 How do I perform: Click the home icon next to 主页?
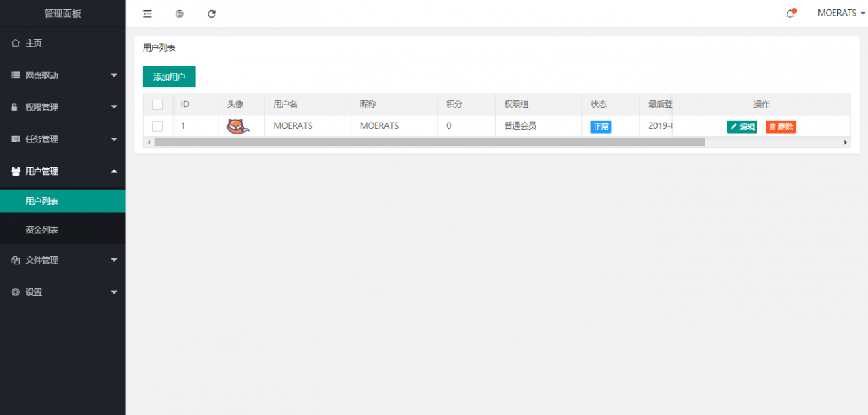tap(15, 43)
